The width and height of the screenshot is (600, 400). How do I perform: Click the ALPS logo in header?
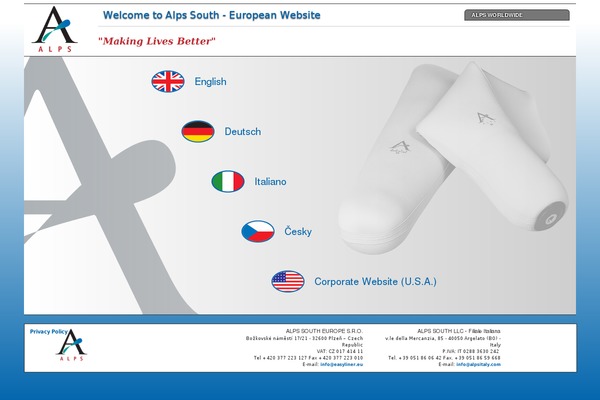point(55,29)
